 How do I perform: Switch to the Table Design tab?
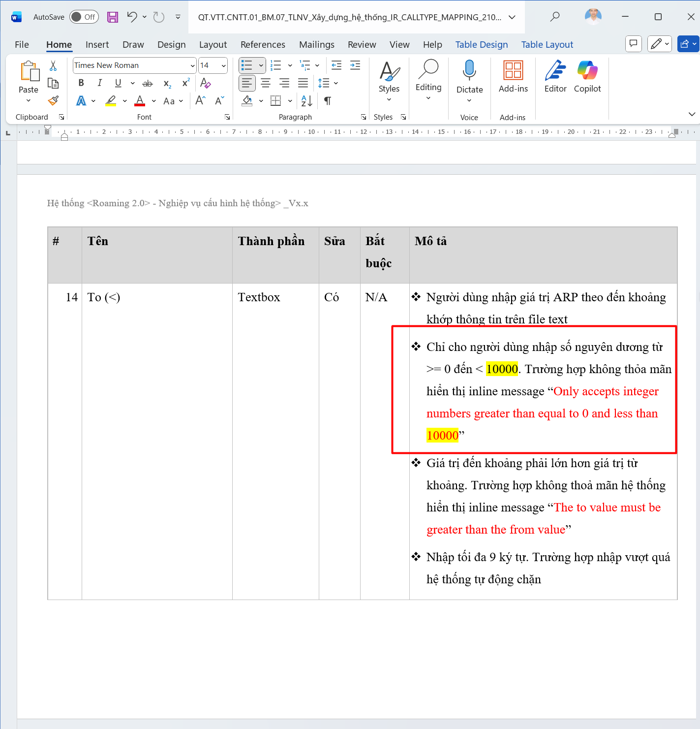pos(481,45)
